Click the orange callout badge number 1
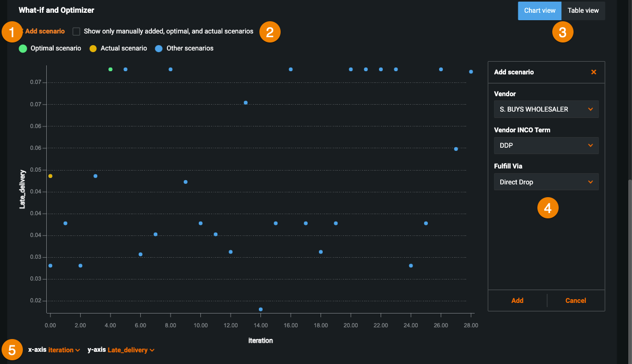The height and width of the screenshot is (364, 632). pos(12,32)
